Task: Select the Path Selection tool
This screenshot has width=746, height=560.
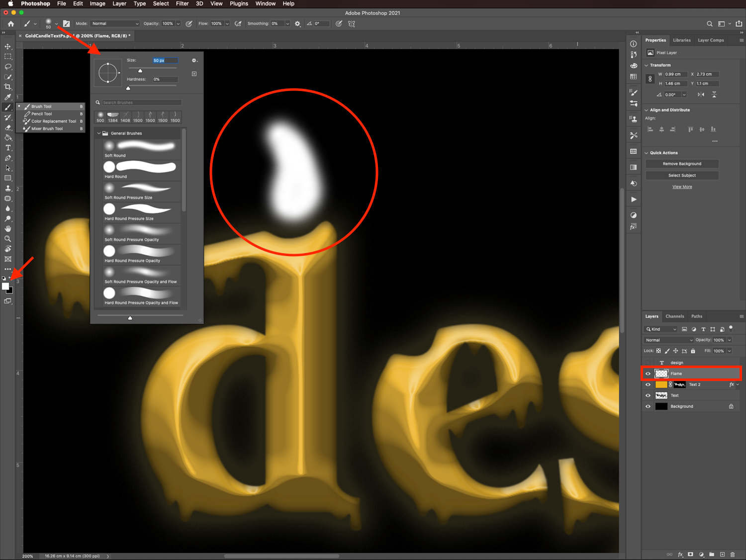Action: click(8, 168)
